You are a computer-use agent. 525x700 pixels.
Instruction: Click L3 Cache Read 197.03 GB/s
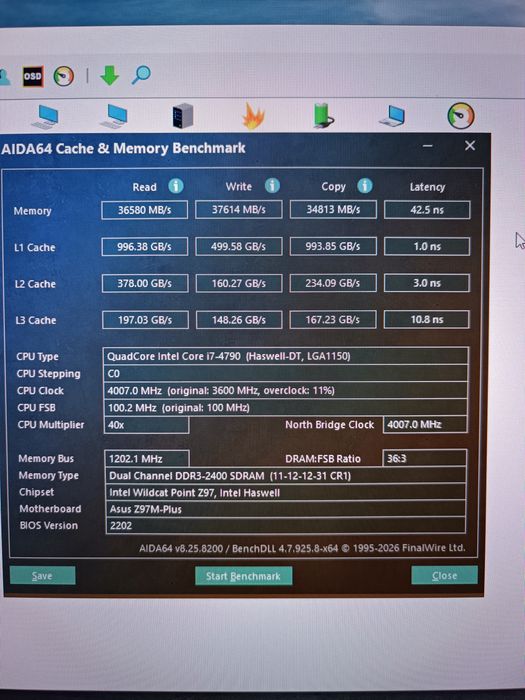[x=145, y=320]
